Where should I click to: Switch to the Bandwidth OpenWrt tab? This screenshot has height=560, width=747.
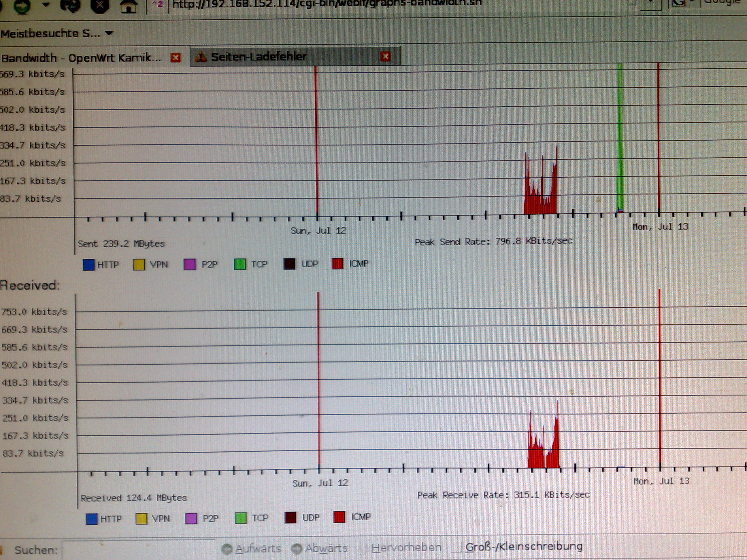[81, 58]
